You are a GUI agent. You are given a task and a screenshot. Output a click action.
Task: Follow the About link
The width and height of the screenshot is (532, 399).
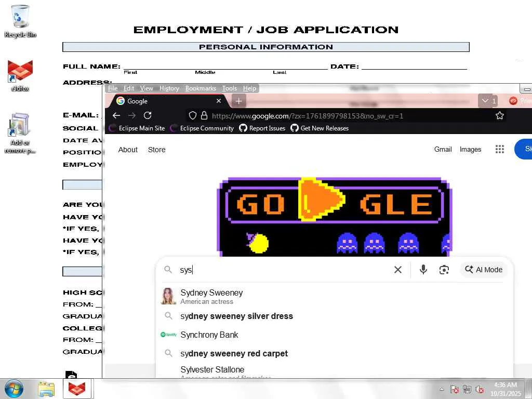[128, 150]
